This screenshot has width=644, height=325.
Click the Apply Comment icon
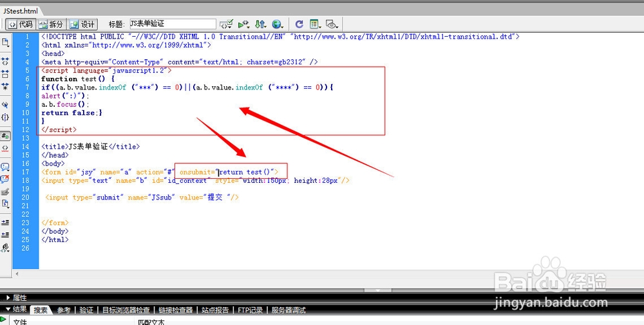(x=5, y=167)
